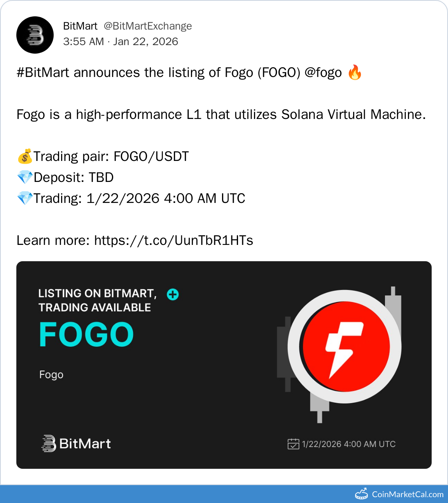The height and width of the screenshot is (503, 448).
Task: Open the @fogo mention
Action: click(x=323, y=73)
